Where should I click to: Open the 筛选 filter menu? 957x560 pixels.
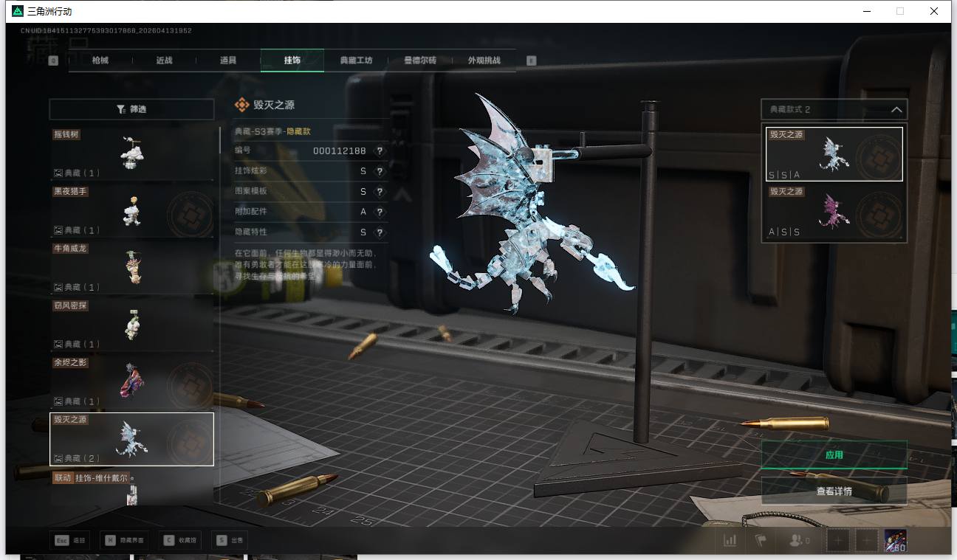[x=131, y=109]
